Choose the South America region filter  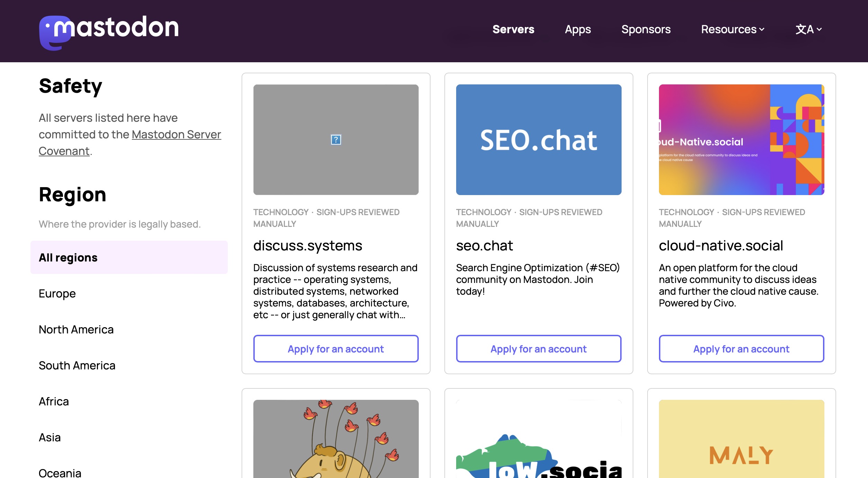(x=77, y=366)
